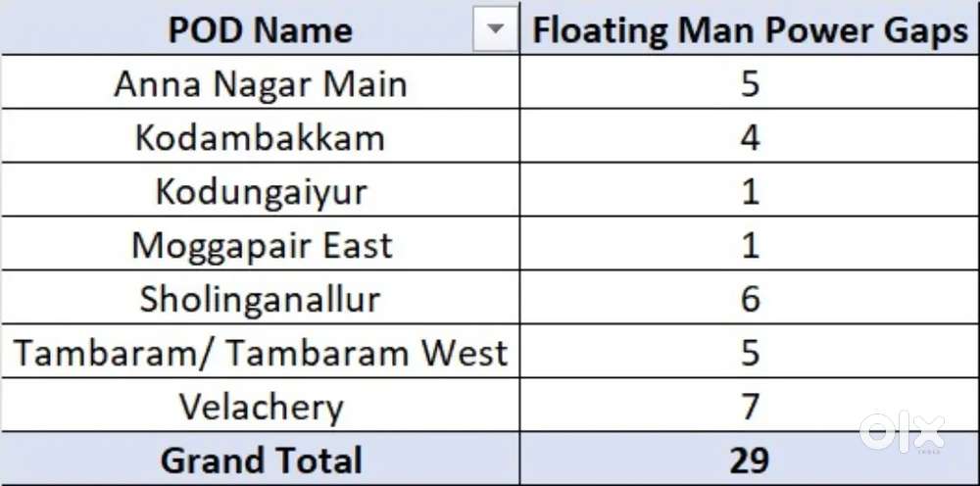Select the Floating Man Power Gaps header
Image resolution: width=980 pixels, height=486 pixels.
pyautogui.click(x=750, y=30)
